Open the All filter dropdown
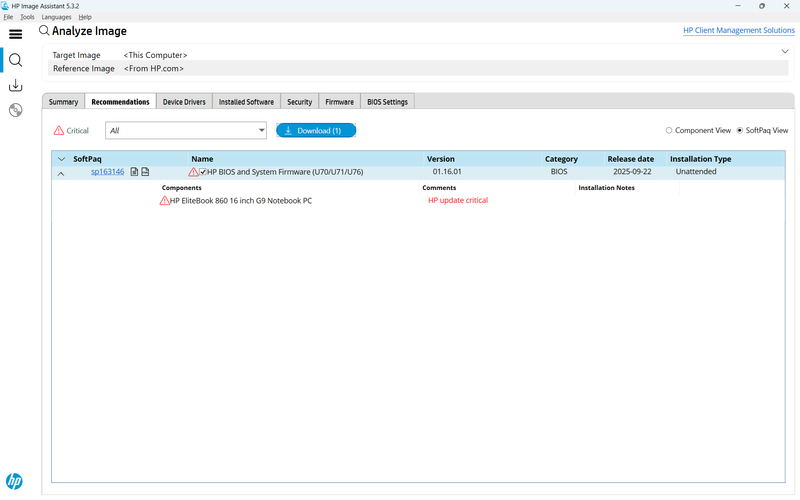The height and width of the screenshot is (500, 800). click(186, 131)
